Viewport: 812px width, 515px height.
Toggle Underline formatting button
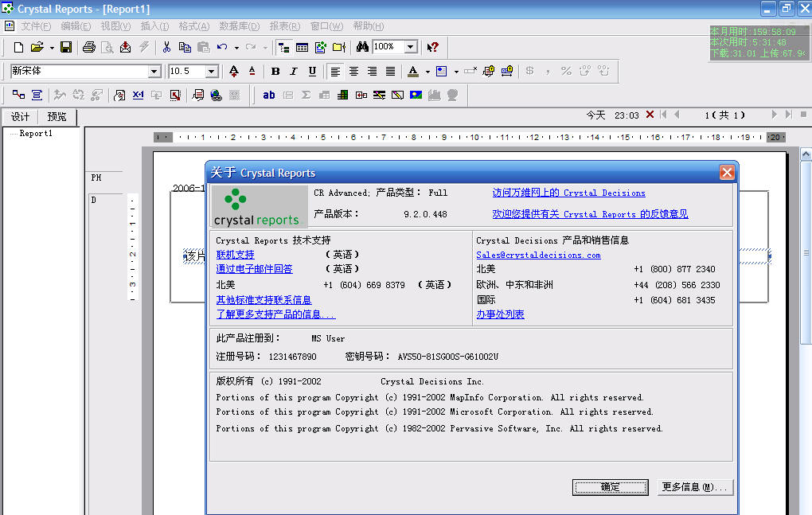[312, 72]
